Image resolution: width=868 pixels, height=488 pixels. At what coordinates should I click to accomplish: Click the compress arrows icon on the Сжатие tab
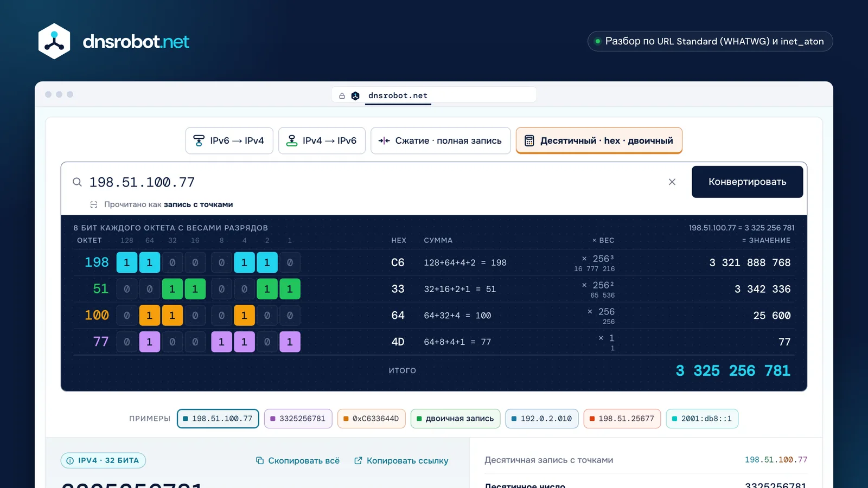(x=384, y=141)
